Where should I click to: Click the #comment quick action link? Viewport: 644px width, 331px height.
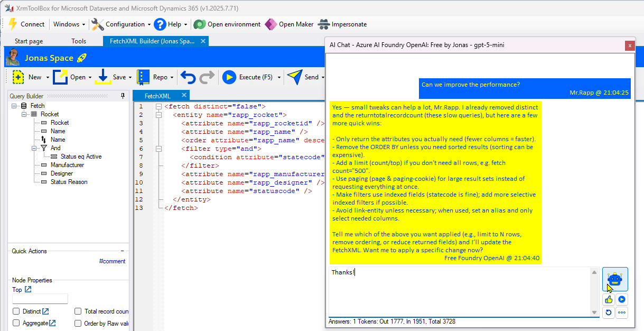[113, 261]
